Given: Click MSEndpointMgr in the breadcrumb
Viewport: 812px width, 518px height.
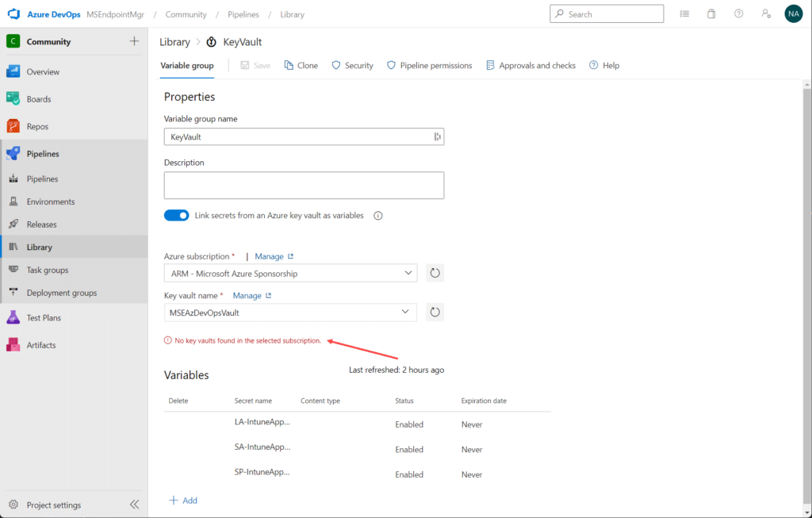Looking at the screenshot, I should tap(116, 14).
